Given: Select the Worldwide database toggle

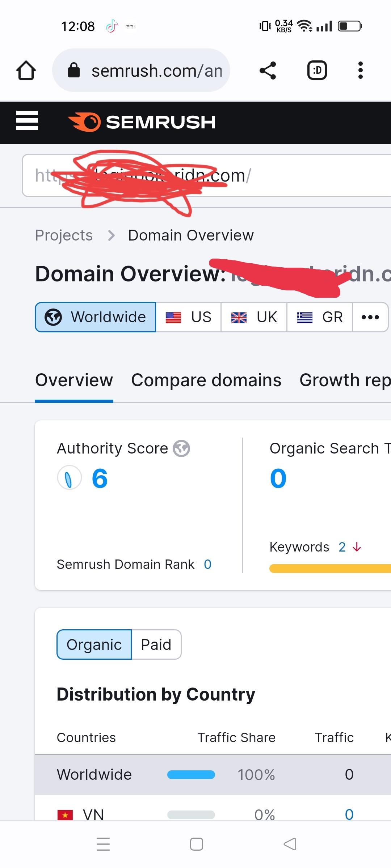Looking at the screenshot, I should [96, 317].
